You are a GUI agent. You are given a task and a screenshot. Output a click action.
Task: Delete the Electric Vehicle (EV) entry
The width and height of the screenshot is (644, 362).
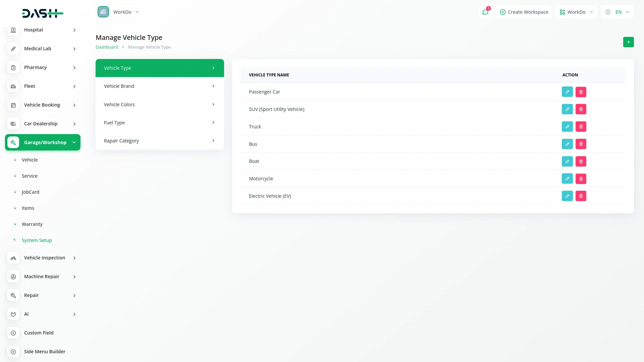tap(581, 196)
